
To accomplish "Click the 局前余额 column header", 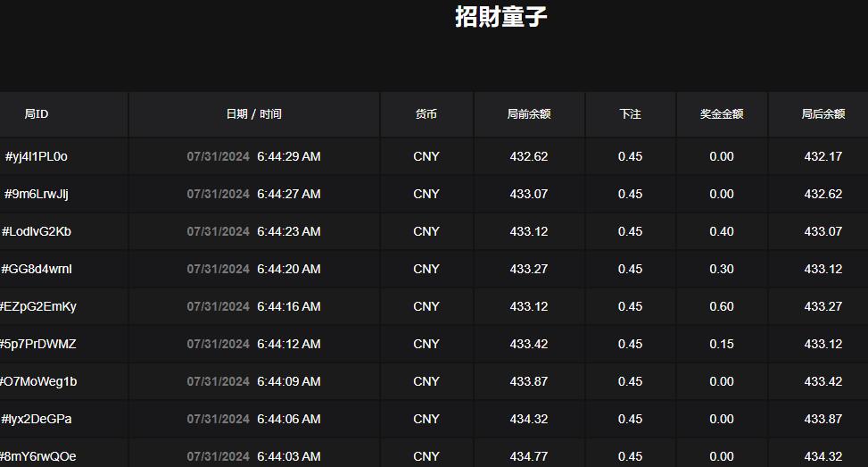I will 529,114.
